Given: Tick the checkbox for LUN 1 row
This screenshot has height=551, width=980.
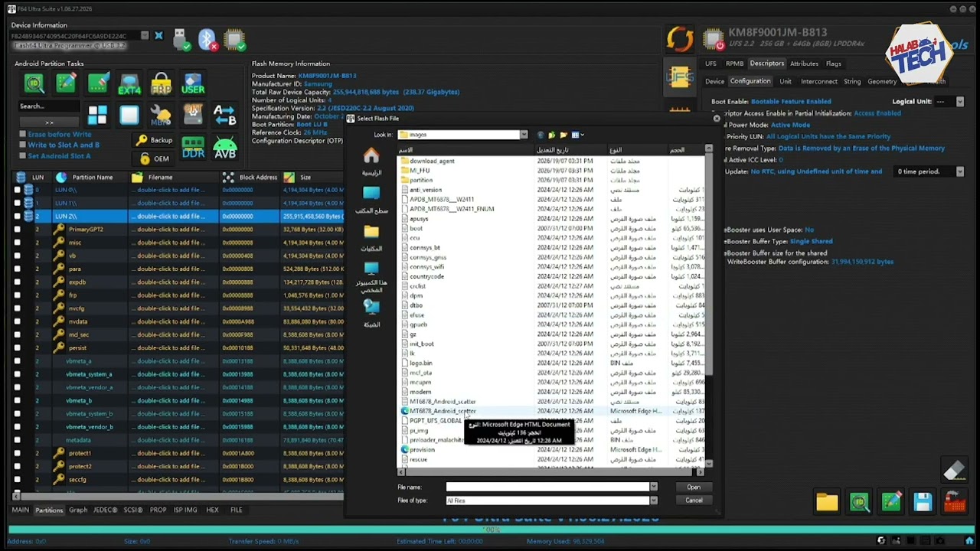Looking at the screenshot, I should click(18, 203).
